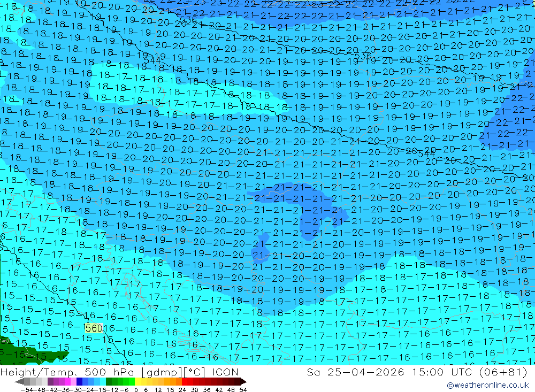This screenshot has width=535, height=392.
Task: Click the right dark arrow of the color scale
Action: pos(243,381)
